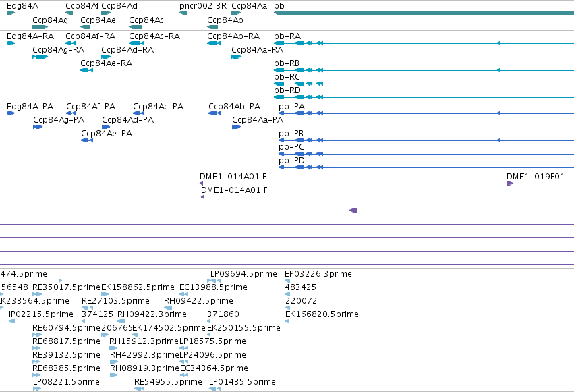Click the pncr002:3R gene label
The image size is (574, 392).
coord(203,6)
